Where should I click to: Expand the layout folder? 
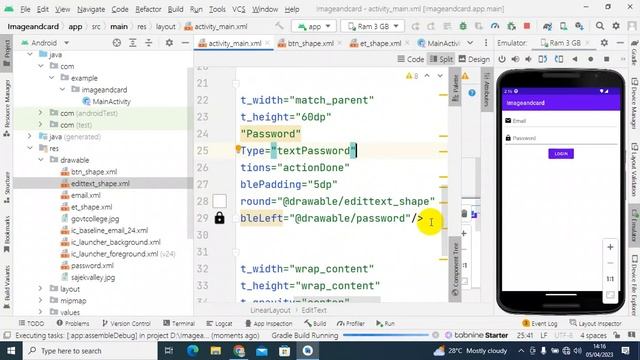[x=40, y=289]
